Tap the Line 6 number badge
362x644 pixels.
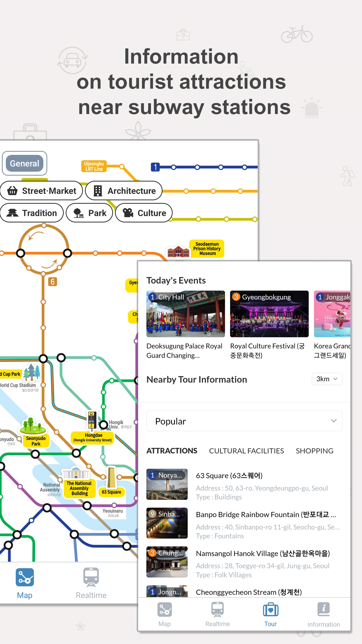[x=52, y=282]
